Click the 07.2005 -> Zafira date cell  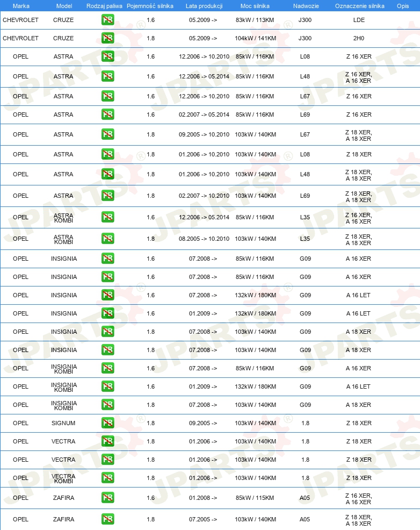tap(203, 519)
